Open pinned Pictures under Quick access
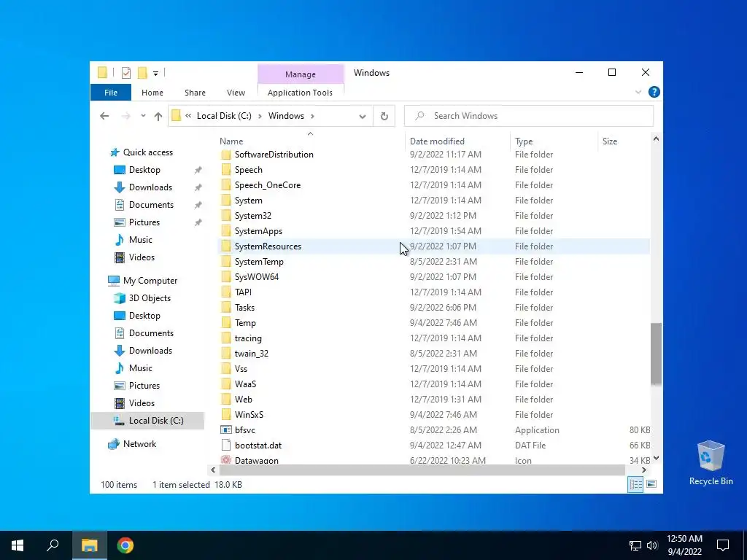This screenshot has width=747, height=560. click(144, 222)
